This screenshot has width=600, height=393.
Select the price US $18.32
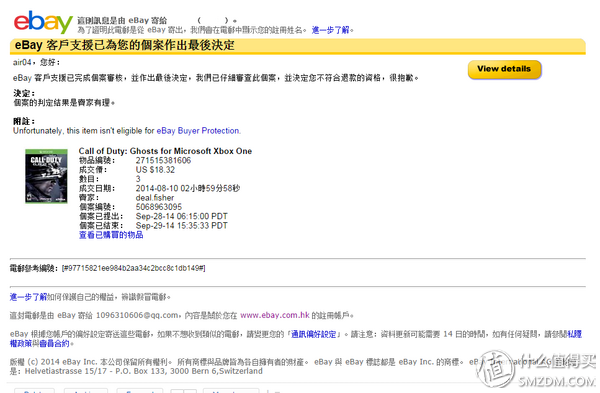click(x=155, y=170)
